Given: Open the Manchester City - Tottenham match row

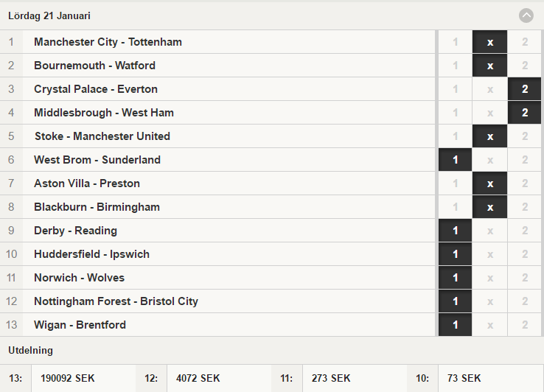Looking at the screenshot, I should pos(108,42).
